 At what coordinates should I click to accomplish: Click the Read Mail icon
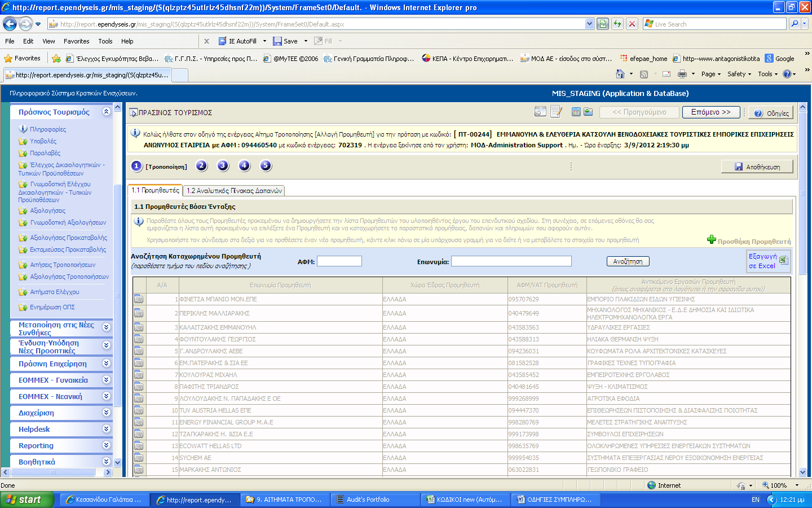pos(667,74)
